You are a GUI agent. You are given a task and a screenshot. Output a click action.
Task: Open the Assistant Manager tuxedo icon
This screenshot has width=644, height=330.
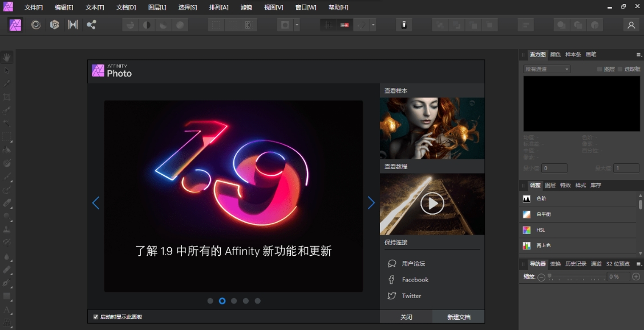click(x=404, y=25)
